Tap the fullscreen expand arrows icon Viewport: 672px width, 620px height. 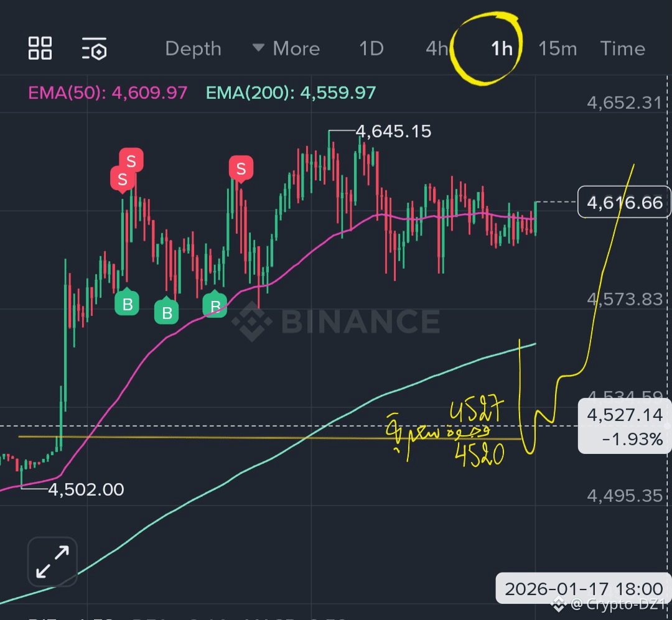click(52, 562)
